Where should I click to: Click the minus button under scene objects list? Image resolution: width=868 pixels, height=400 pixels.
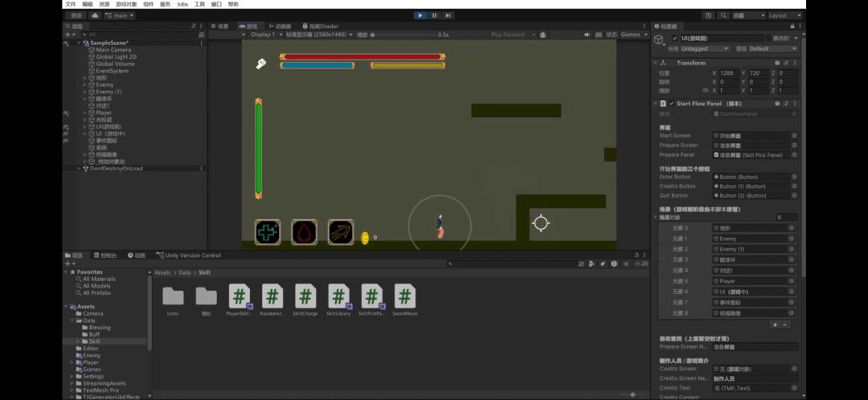[785, 324]
